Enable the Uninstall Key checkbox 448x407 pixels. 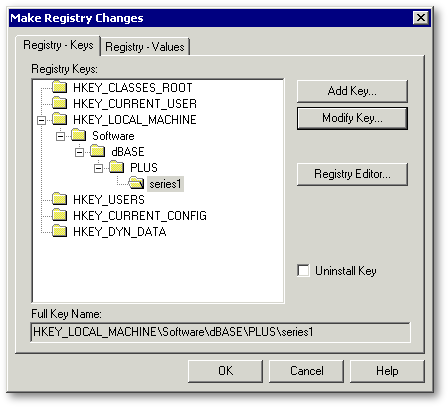click(x=303, y=270)
